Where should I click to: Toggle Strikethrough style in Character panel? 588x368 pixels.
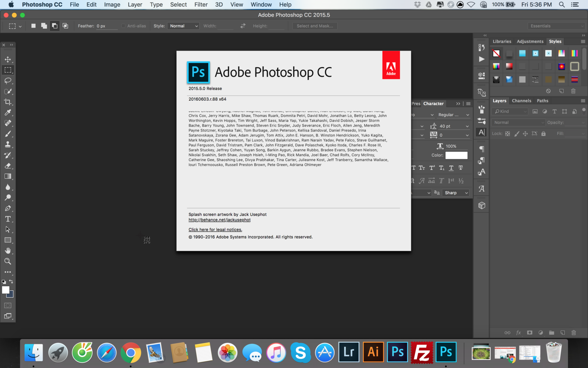click(x=461, y=168)
